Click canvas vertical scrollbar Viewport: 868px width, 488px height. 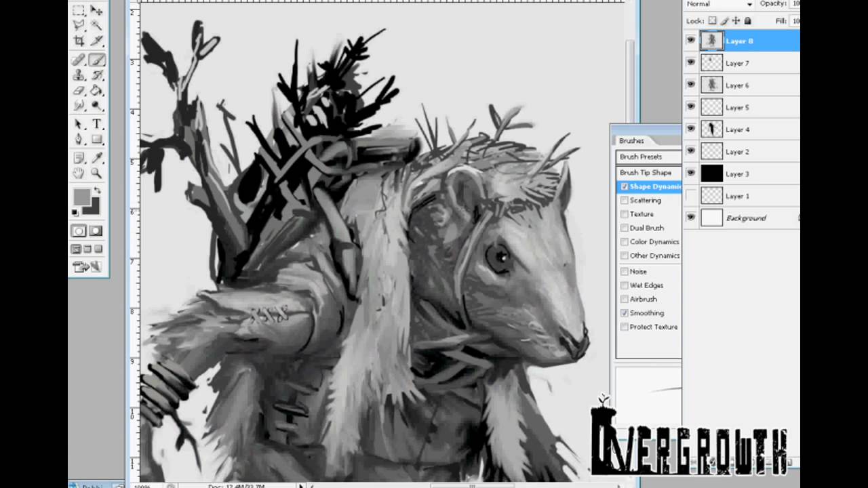tap(631, 81)
